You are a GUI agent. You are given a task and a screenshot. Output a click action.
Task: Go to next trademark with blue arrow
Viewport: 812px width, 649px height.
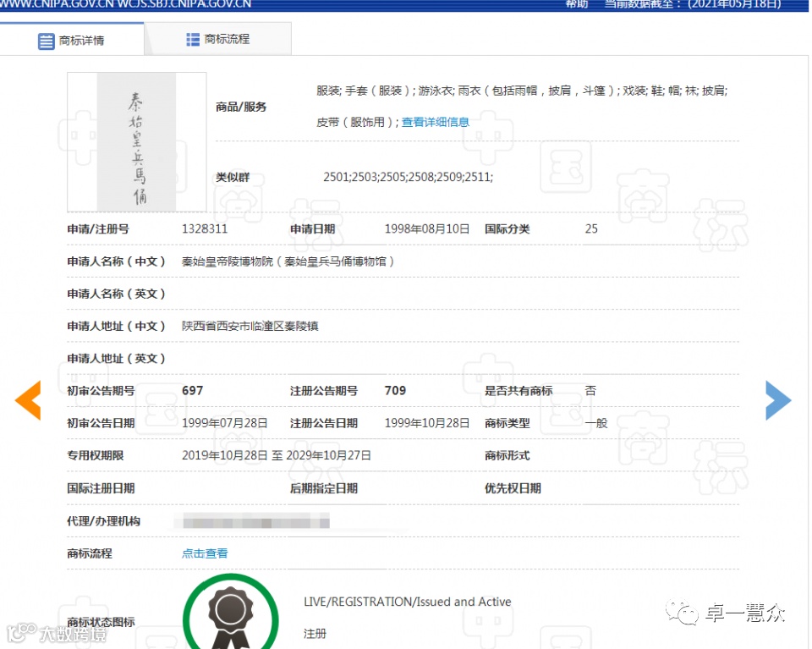778,400
